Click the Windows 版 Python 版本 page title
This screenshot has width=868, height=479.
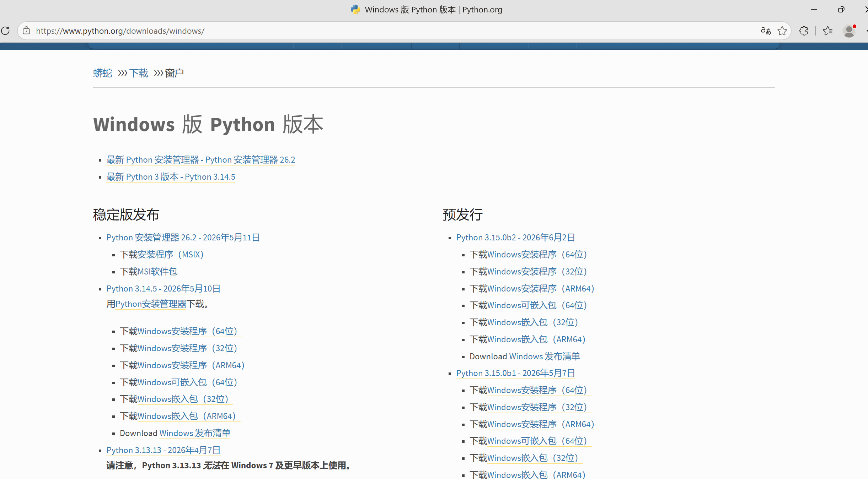tap(208, 125)
